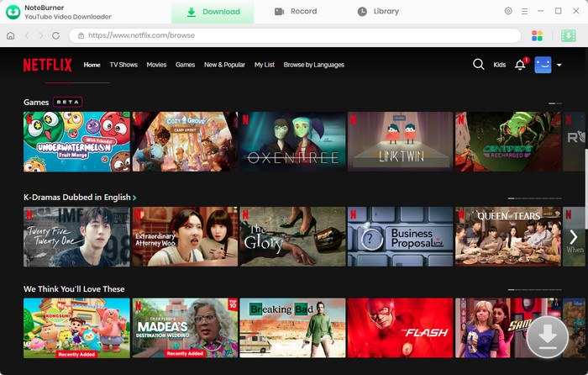The width and height of the screenshot is (588, 375).
Task: Click the Netflix logo
Action: pyautogui.click(x=47, y=65)
